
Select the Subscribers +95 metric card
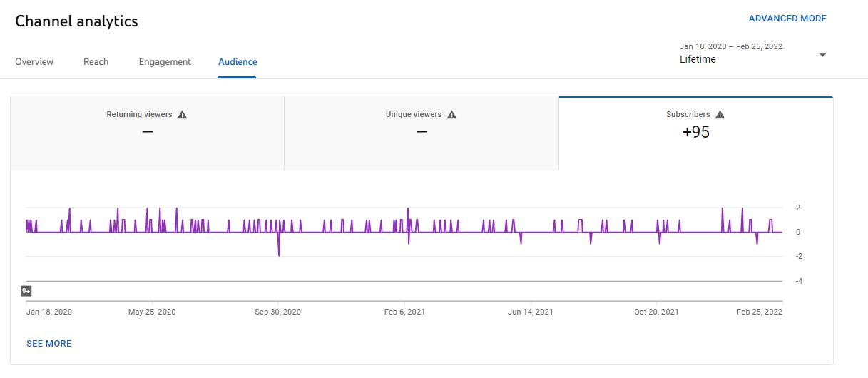tap(696, 133)
